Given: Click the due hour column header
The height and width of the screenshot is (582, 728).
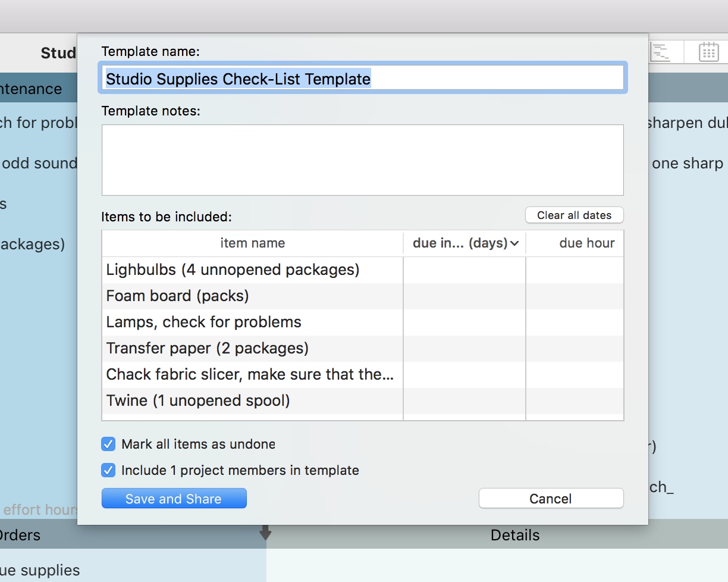Looking at the screenshot, I should coord(575,243).
